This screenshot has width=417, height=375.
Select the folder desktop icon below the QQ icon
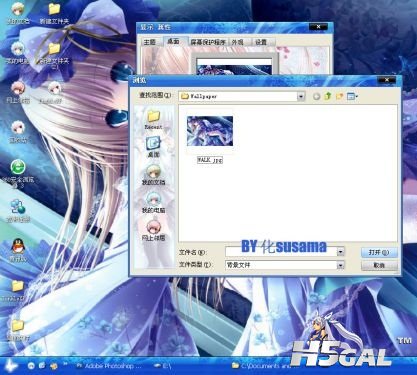[x=16, y=290]
